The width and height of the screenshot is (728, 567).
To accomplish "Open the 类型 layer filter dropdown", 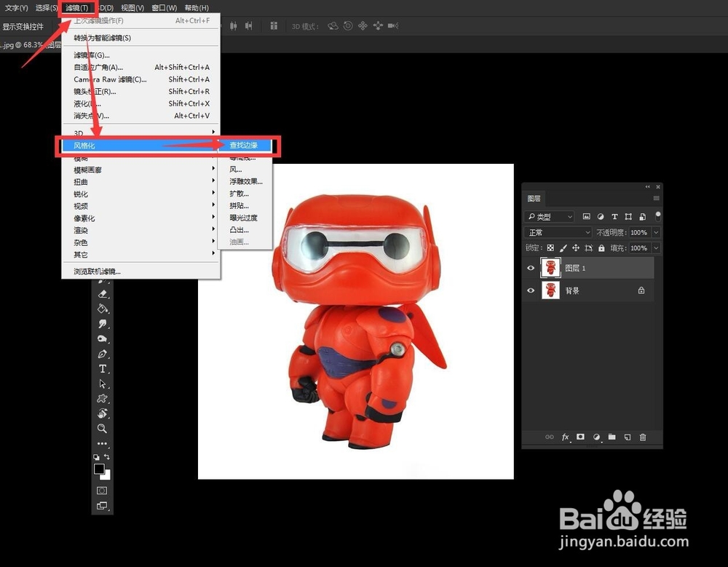I will 549,216.
